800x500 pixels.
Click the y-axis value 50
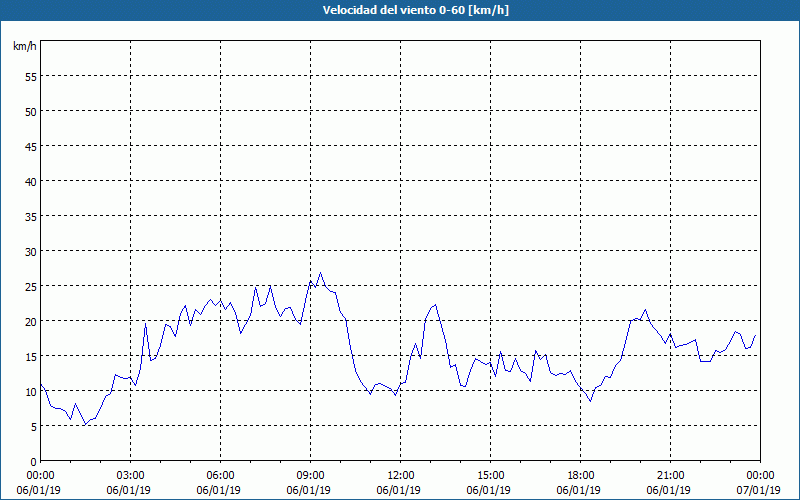tap(31, 111)
